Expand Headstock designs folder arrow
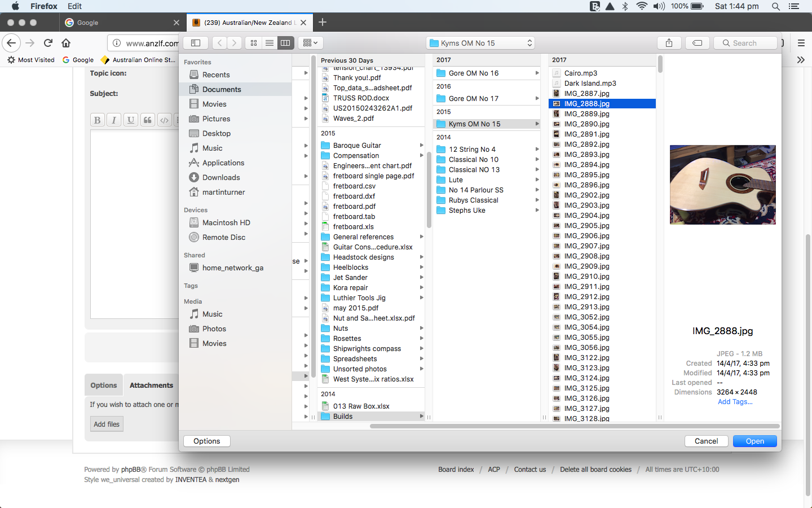The image size is (812, 508). tap(421, 257)
